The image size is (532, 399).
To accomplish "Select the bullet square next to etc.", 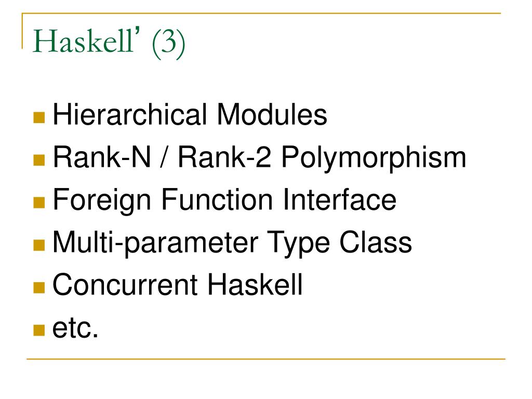I will (39, 330).
